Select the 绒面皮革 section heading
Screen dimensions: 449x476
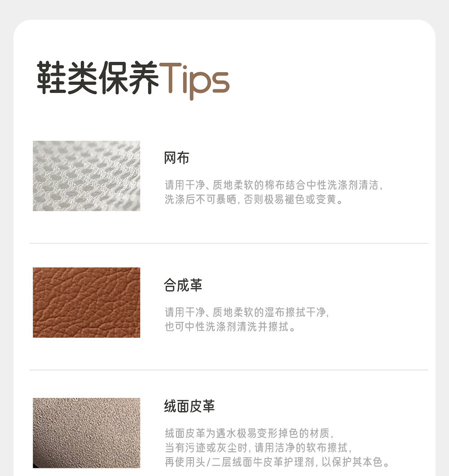[x=189, y=406]
